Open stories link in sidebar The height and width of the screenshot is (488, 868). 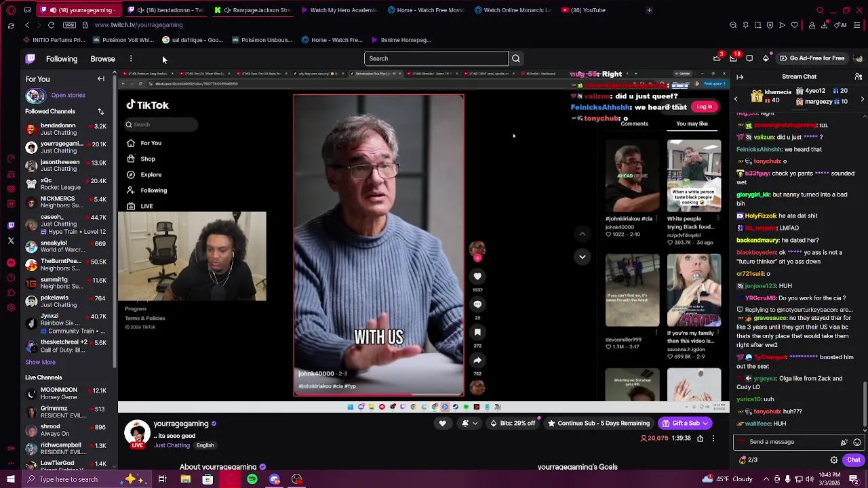tap(68, 96)
